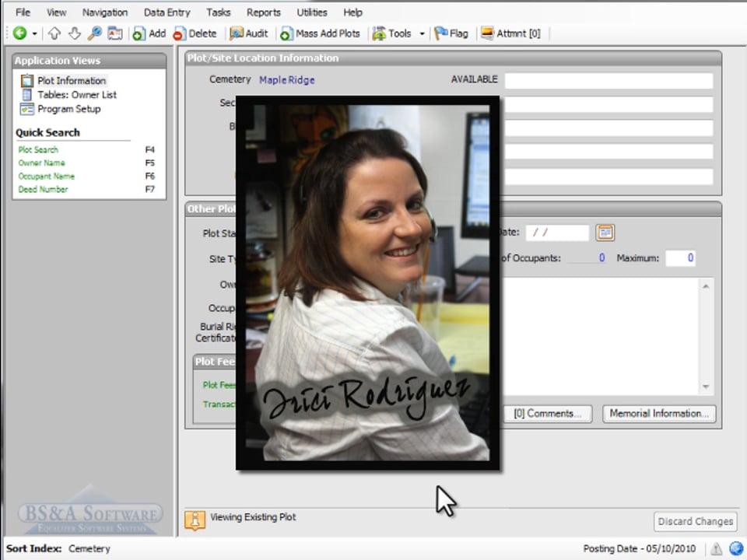Open the Audit toolbar item
Screen dimensions: 747x560
point(248,33)
